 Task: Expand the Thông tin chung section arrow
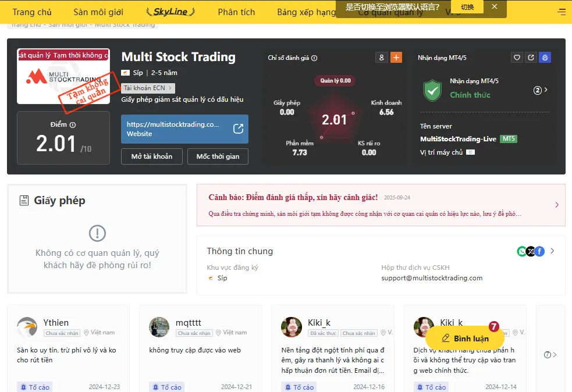click(552, 251)
